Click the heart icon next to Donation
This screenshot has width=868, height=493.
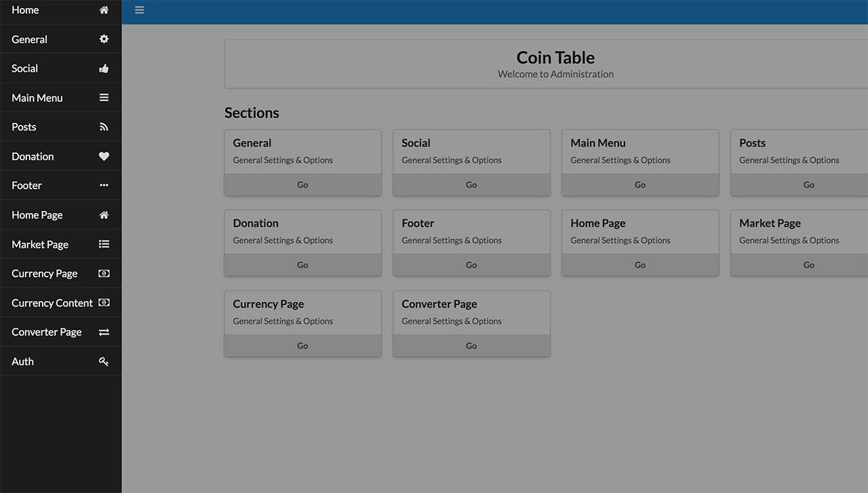[104, 156]
